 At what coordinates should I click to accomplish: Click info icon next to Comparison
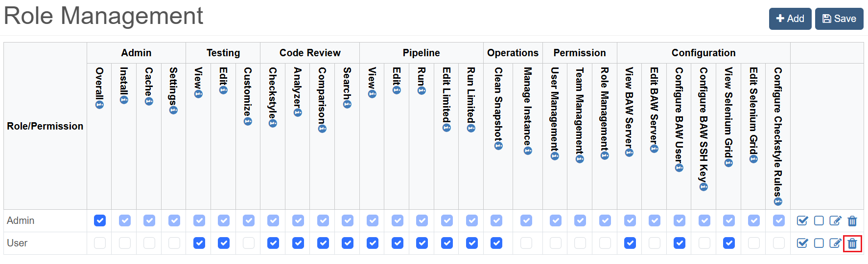click(322, 129)
